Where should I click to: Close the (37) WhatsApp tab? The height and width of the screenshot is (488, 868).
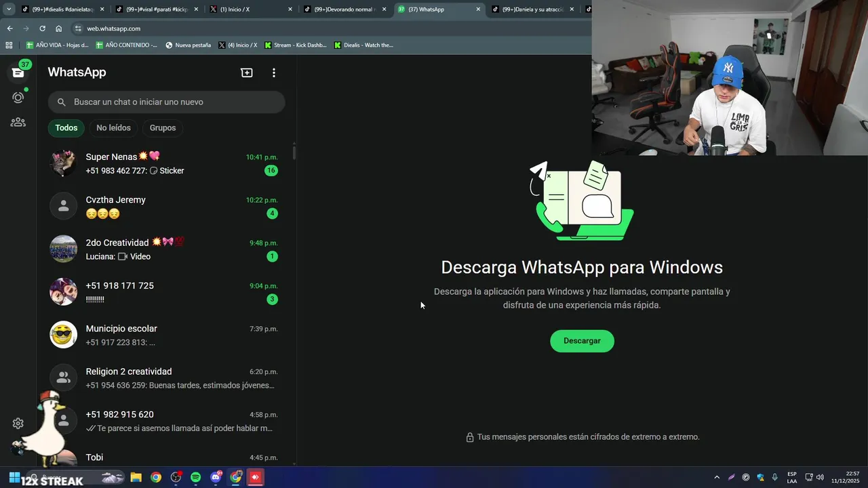coord(478,9)
